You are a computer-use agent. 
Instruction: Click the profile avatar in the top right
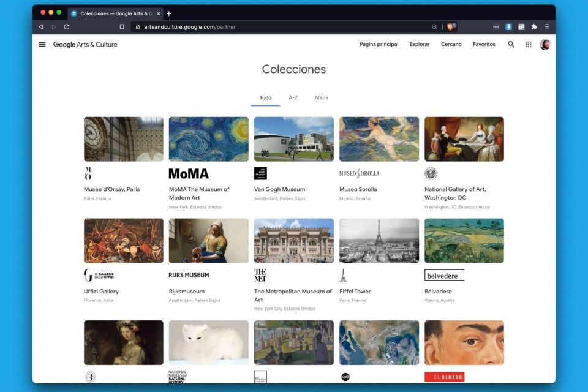point(545,44)
